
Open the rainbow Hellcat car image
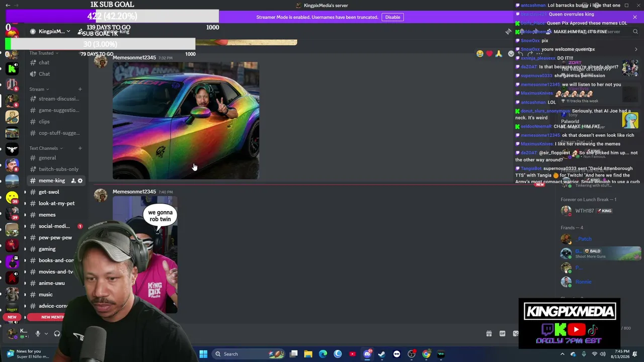186,121
